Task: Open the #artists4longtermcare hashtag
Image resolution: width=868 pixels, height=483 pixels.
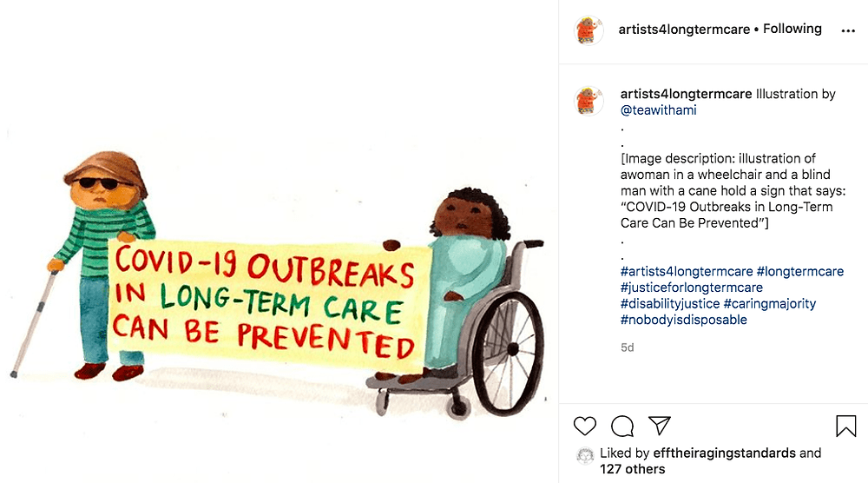Action: (687, 271)
